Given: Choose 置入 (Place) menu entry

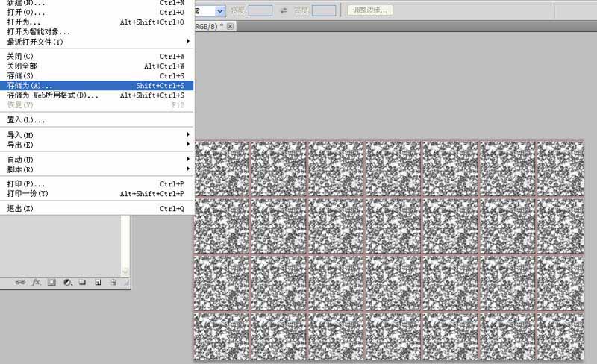Looking at the screenshot, I should 97,120.
